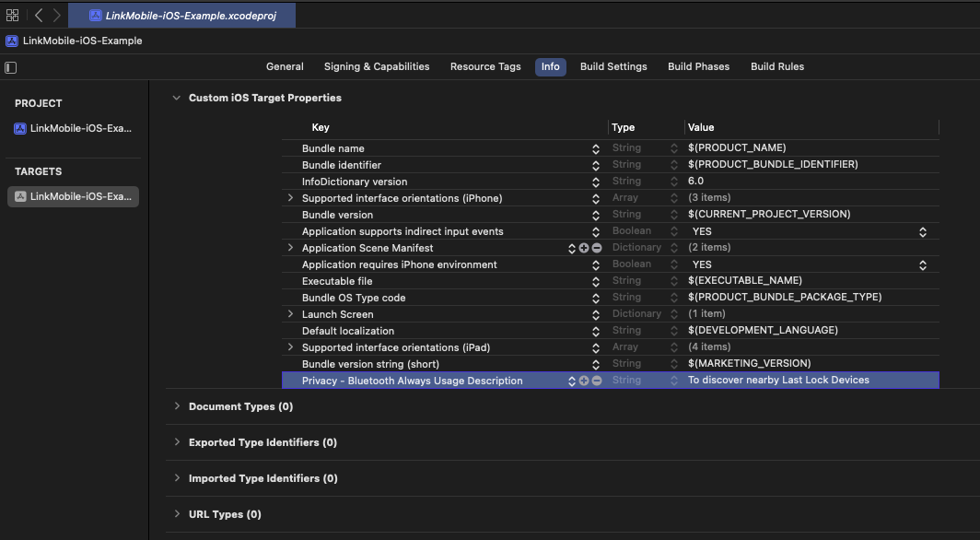Expand Supported interface orientations (iPad) row
This screenshot has width=980, height=540.
290,347
